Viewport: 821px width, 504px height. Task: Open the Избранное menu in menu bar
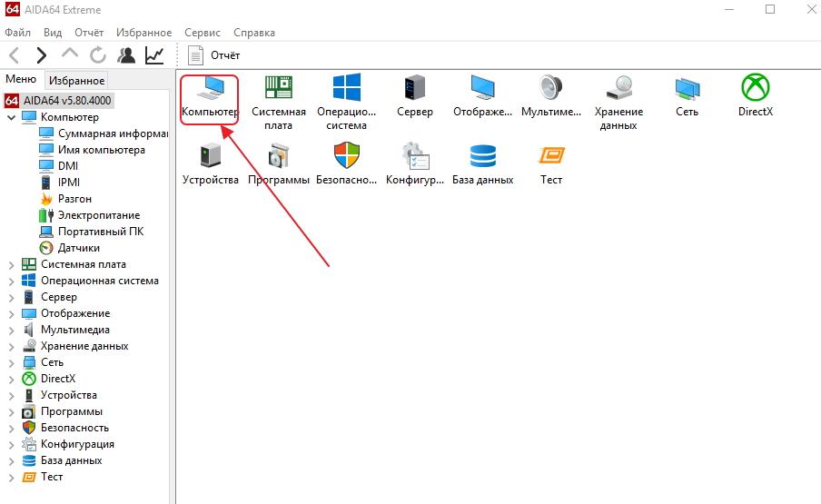click(x=144, y=33)
